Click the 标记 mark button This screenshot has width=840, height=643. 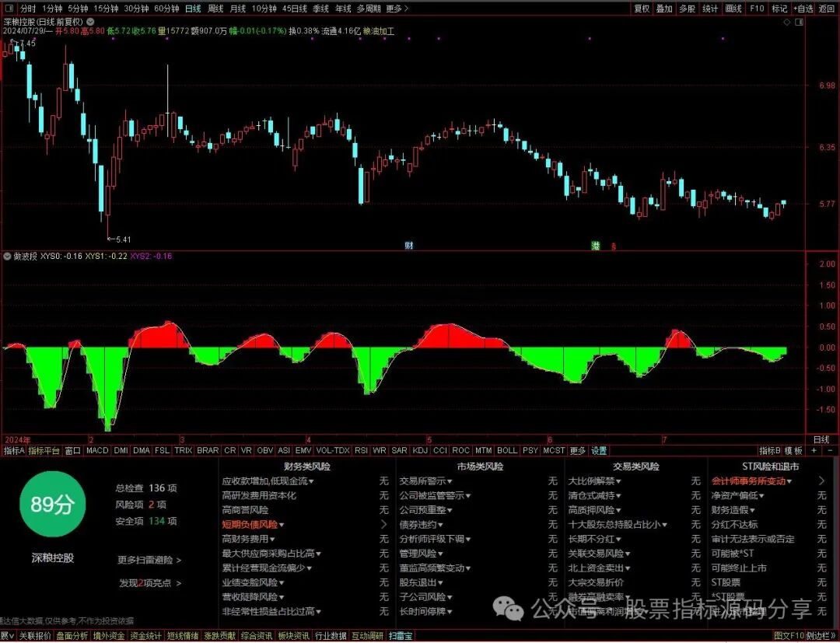[x=779, y=9]
